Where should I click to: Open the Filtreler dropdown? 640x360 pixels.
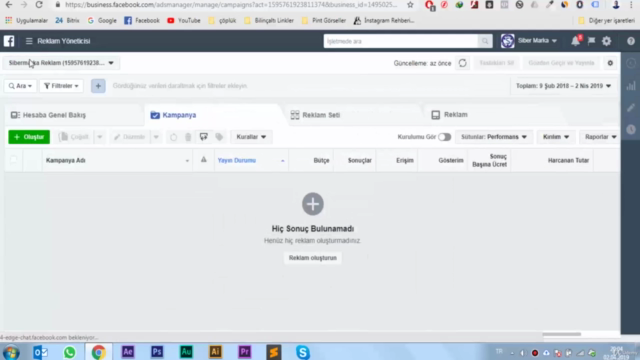coord(61,86)
